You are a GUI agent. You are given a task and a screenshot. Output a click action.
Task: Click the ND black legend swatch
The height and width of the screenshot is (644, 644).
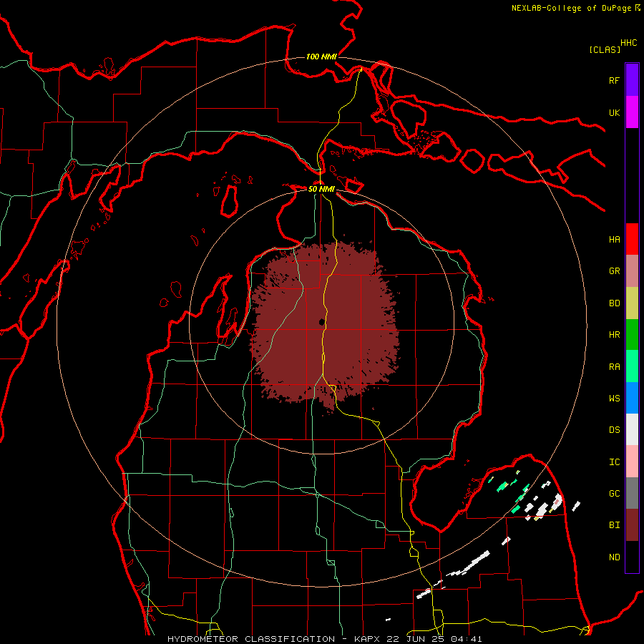click(x=632, y=557)
